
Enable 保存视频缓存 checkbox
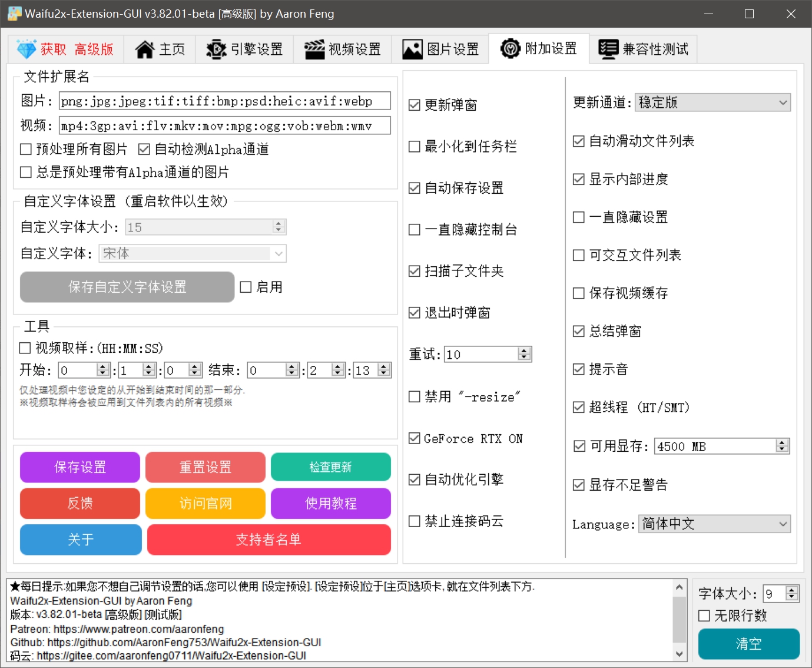(x=621, y=294)
